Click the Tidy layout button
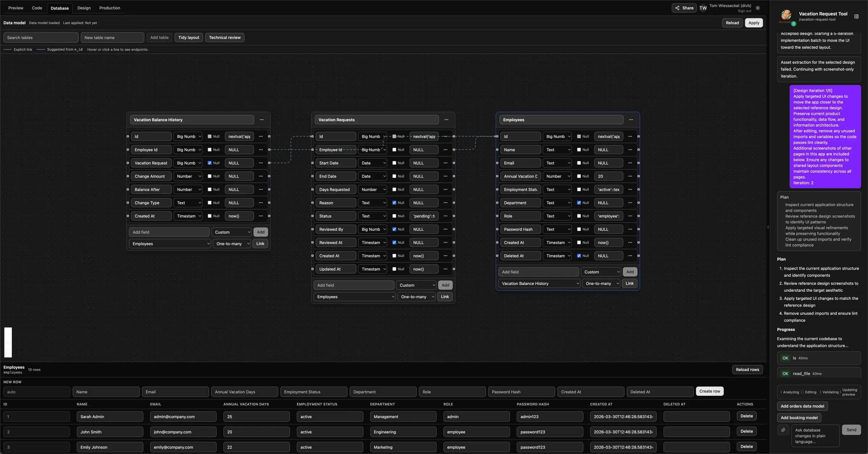Viewport: 868px width, 454px height. 189,38
